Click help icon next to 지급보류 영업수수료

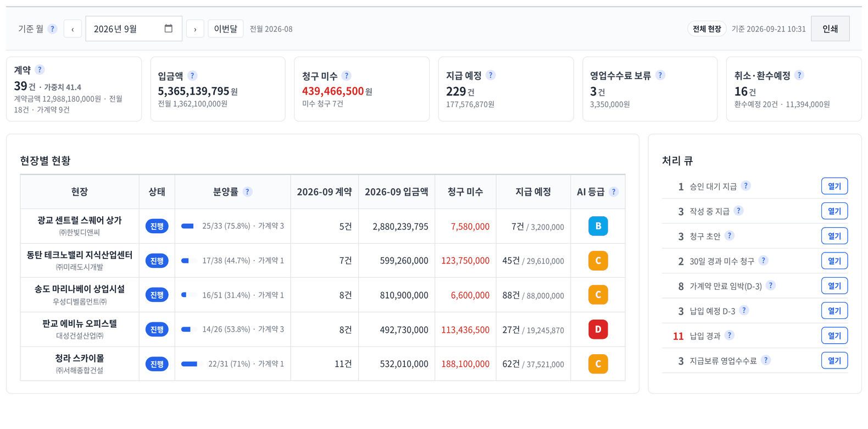click(x=766, y=360)
